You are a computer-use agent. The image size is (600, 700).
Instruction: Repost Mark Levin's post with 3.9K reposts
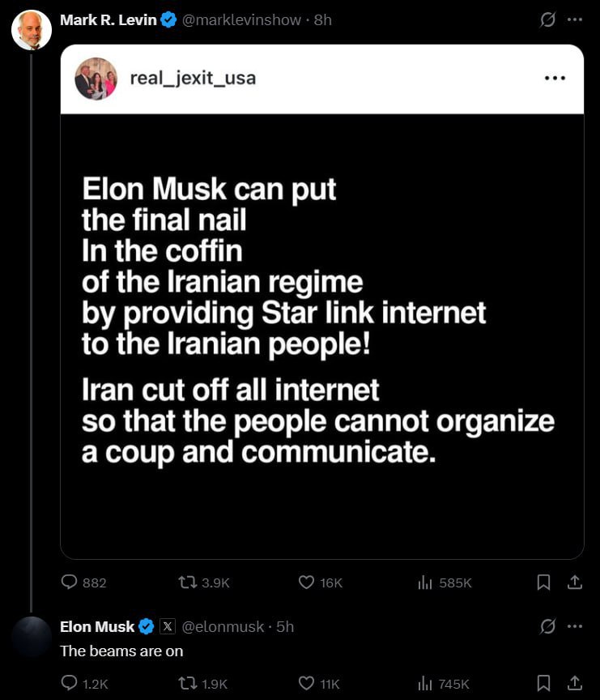tap(203, 583)
